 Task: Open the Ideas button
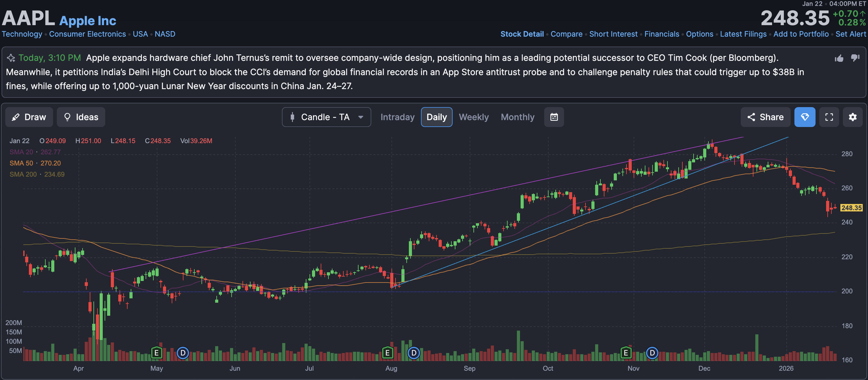tap(81, 117)
